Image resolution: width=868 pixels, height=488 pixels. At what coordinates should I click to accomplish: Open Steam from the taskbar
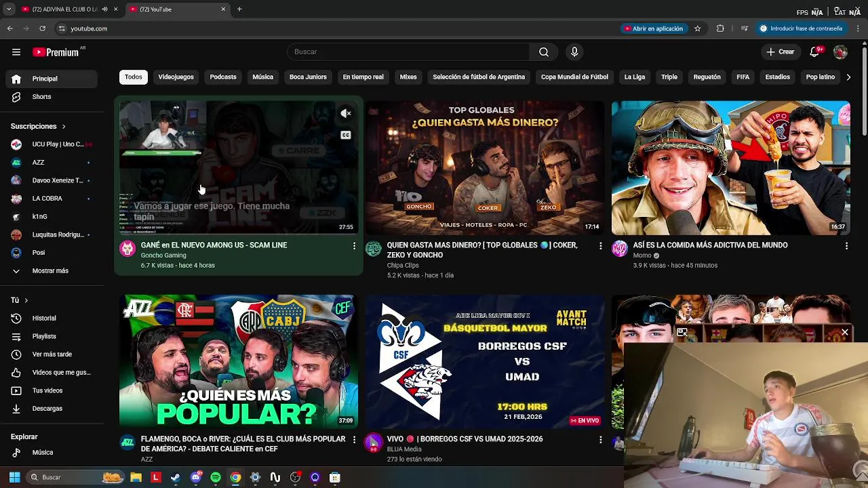[x=176, y=477]
